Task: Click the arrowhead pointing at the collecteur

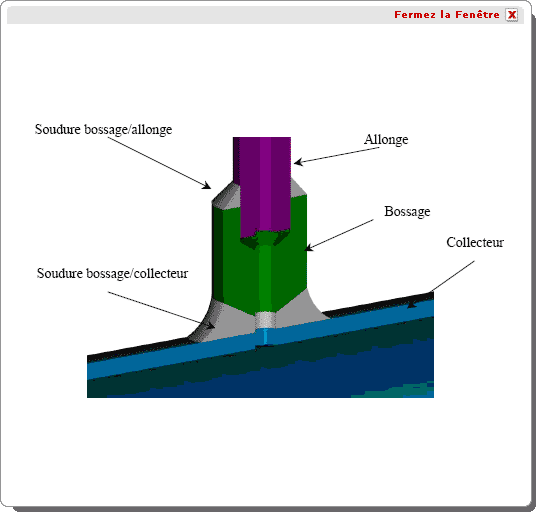Action: coord(412,304)
